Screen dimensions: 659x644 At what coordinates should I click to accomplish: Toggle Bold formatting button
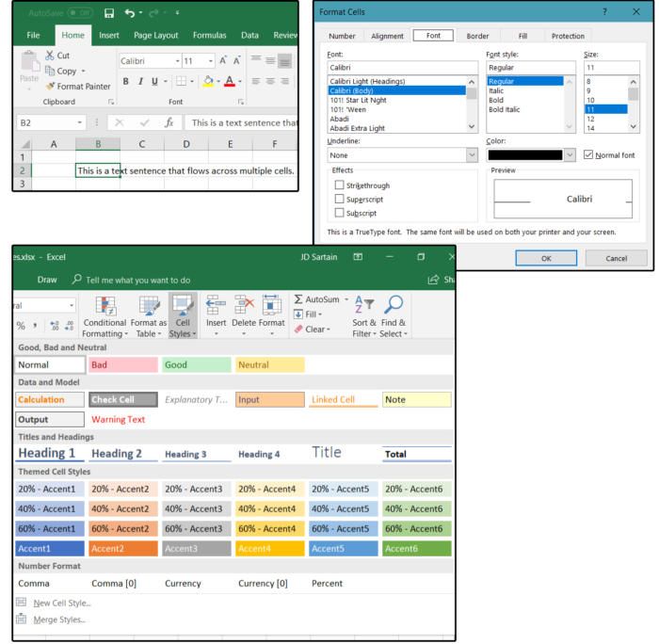[x=125, y=81]
